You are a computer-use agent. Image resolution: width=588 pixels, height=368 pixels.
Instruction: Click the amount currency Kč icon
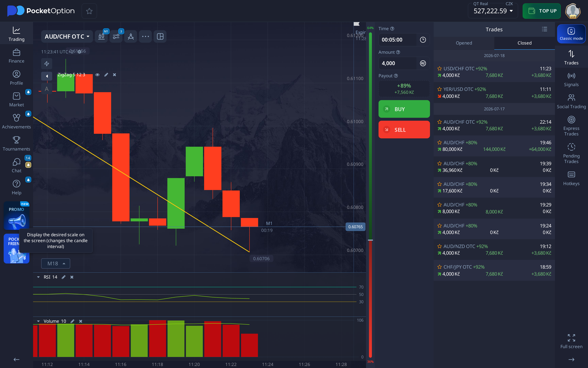[x=423, y=63]
